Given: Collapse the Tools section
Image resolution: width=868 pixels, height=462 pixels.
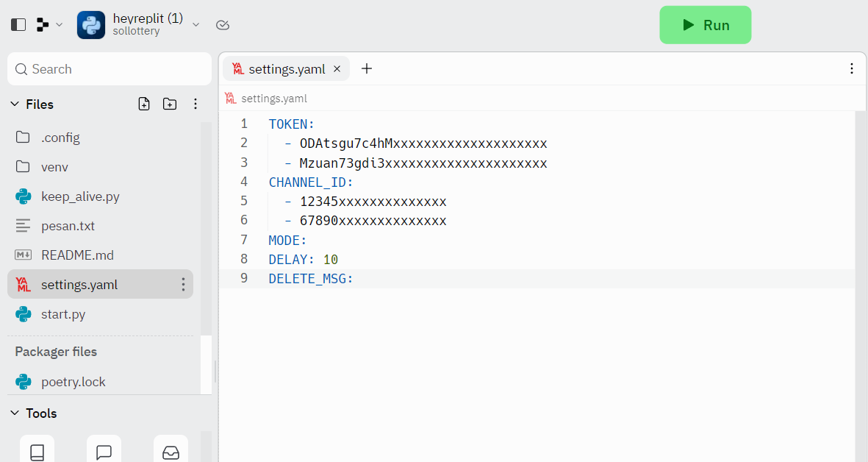Looking at the screenshot, I should coord(16,413).
